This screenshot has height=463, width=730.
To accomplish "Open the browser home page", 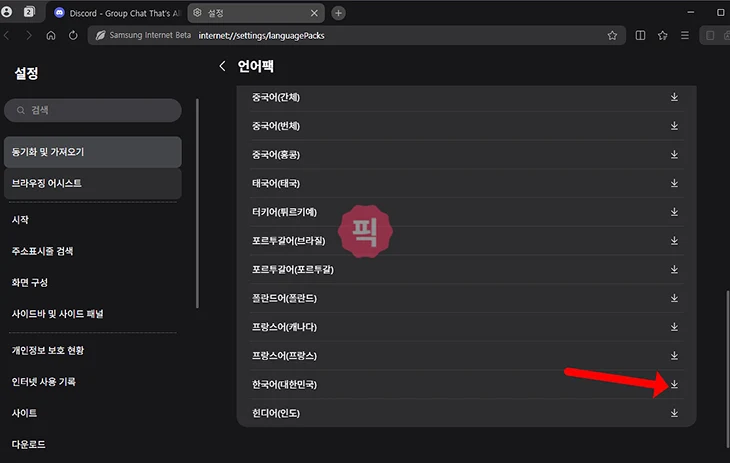I will 51,35.
